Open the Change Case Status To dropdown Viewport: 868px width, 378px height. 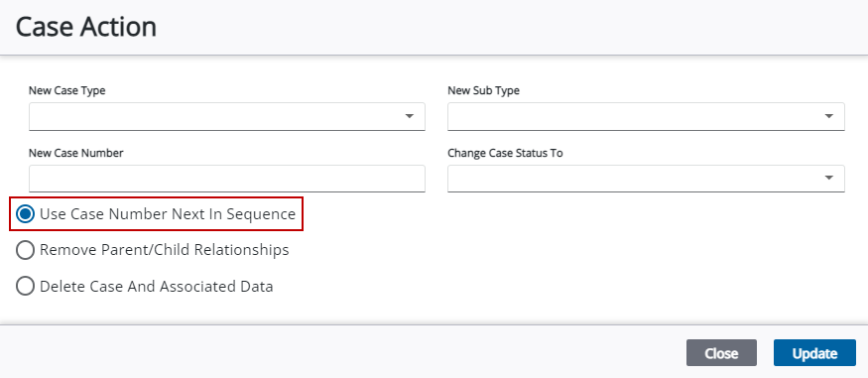646,179
